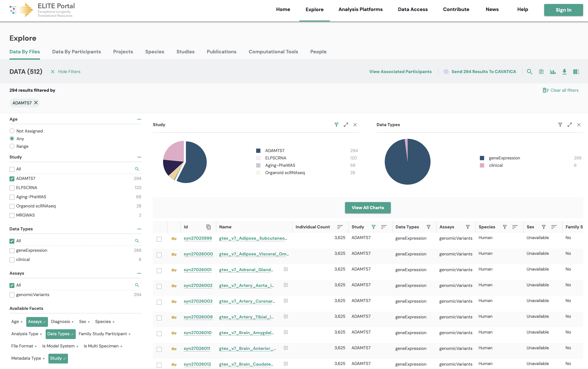Open the Publications tab

221,52
